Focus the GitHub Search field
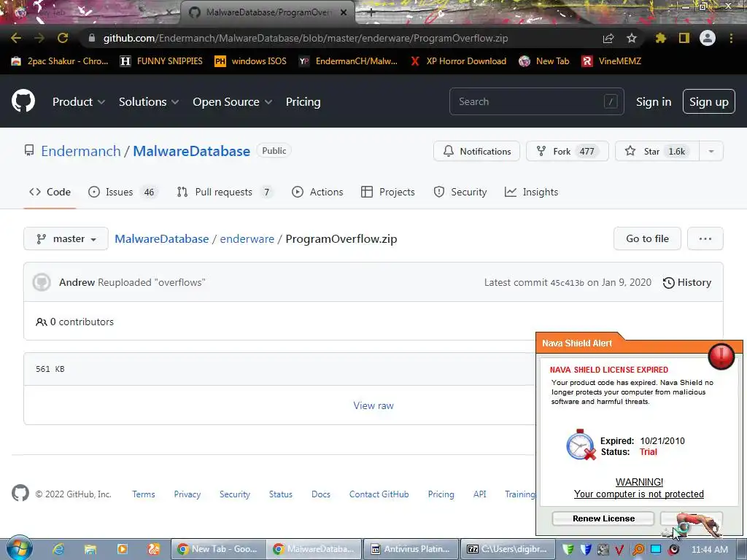This screenshot has width=747, height=560. (x=536, y=101)
